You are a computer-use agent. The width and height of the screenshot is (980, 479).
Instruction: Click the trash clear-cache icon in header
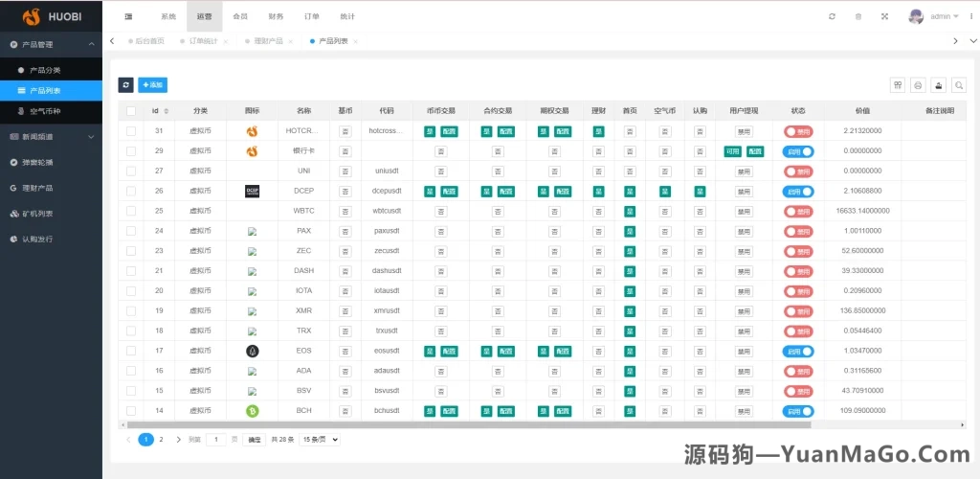click(x=858, y=17)
